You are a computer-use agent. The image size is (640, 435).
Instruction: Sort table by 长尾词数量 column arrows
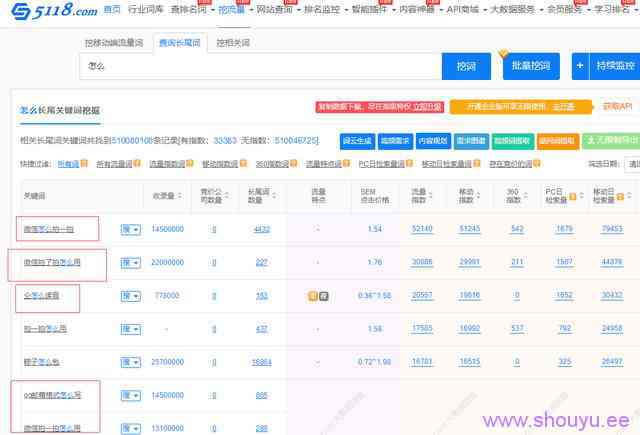tap(274, 196)
